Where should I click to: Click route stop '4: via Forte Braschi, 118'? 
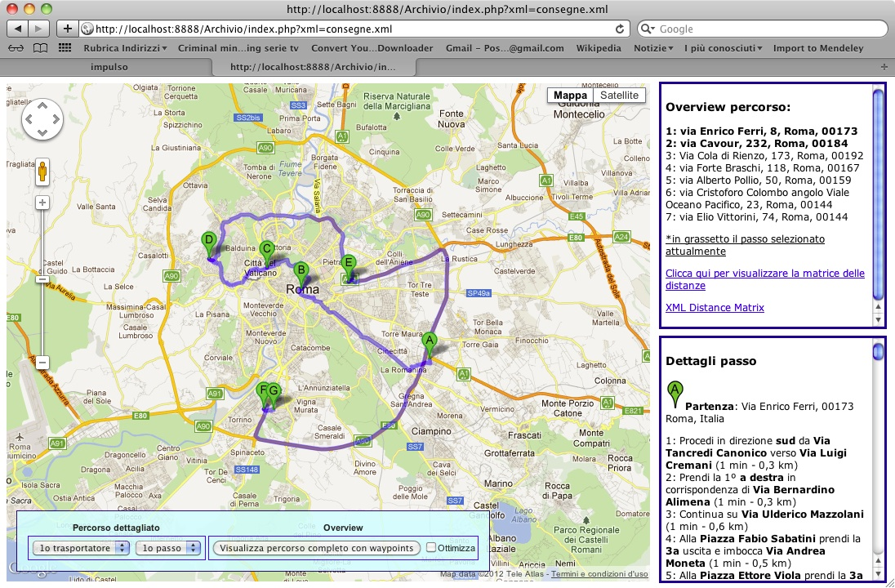pyautogui.click(x=763, y=168)
